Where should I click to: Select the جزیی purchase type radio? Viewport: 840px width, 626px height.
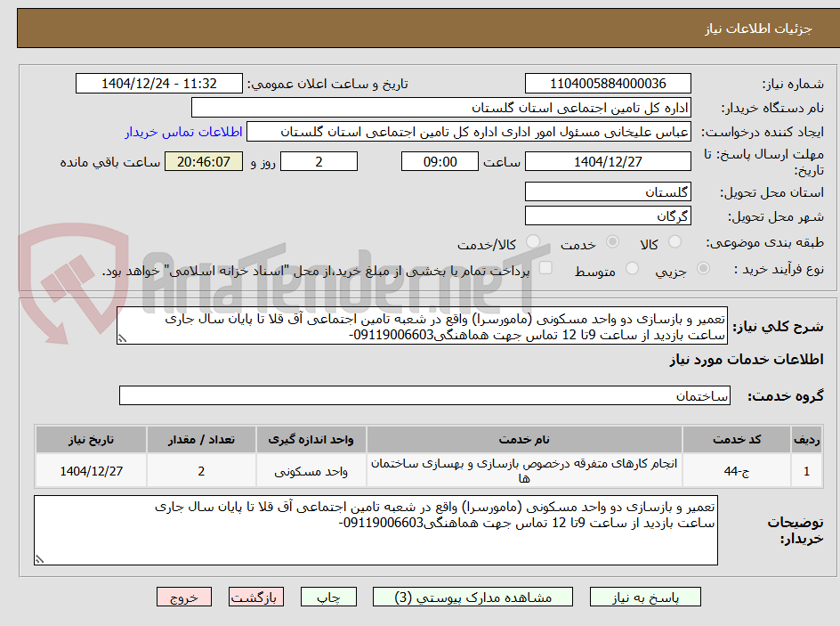click(x=703, y=269)
